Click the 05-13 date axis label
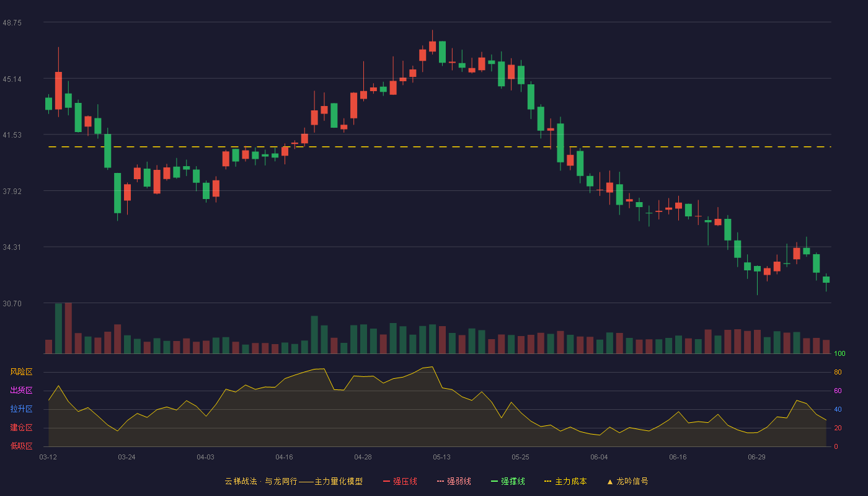 tap(441, 457)
